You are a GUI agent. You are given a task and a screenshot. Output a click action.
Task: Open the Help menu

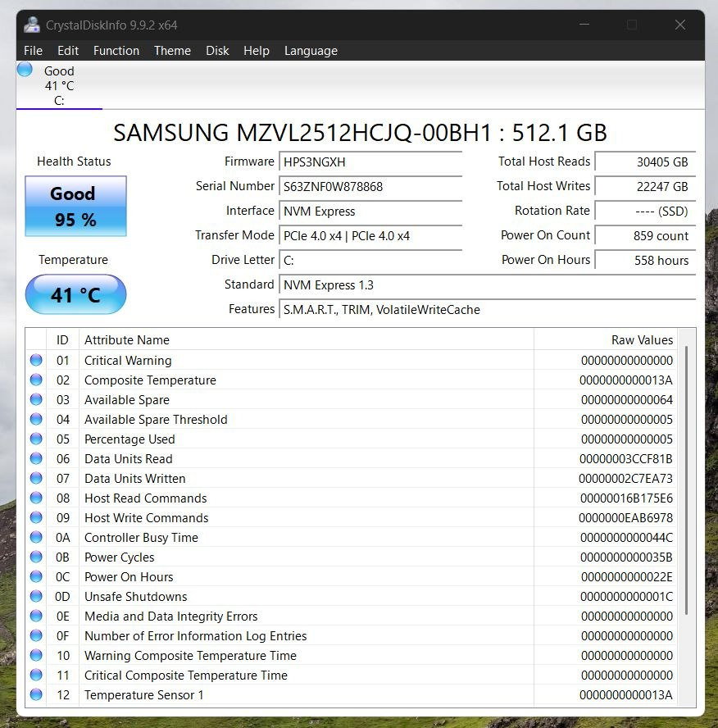coord(257,51)
